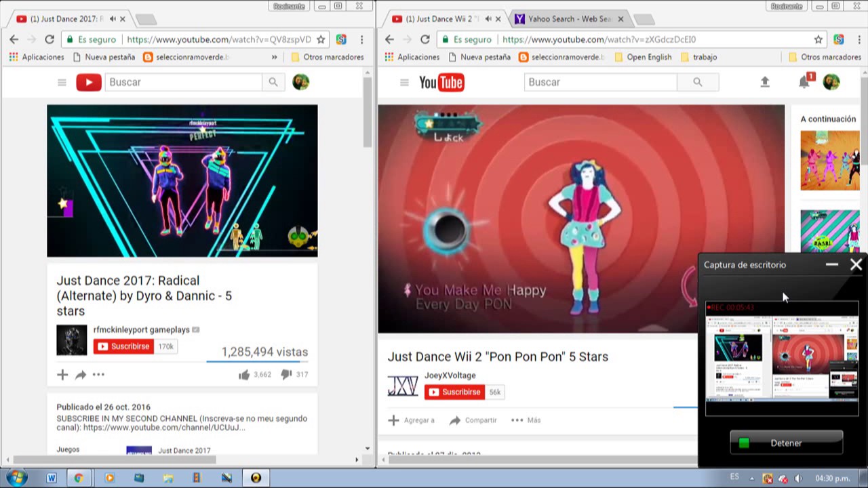Share the Radical video using arrow icon

(80, 374)
